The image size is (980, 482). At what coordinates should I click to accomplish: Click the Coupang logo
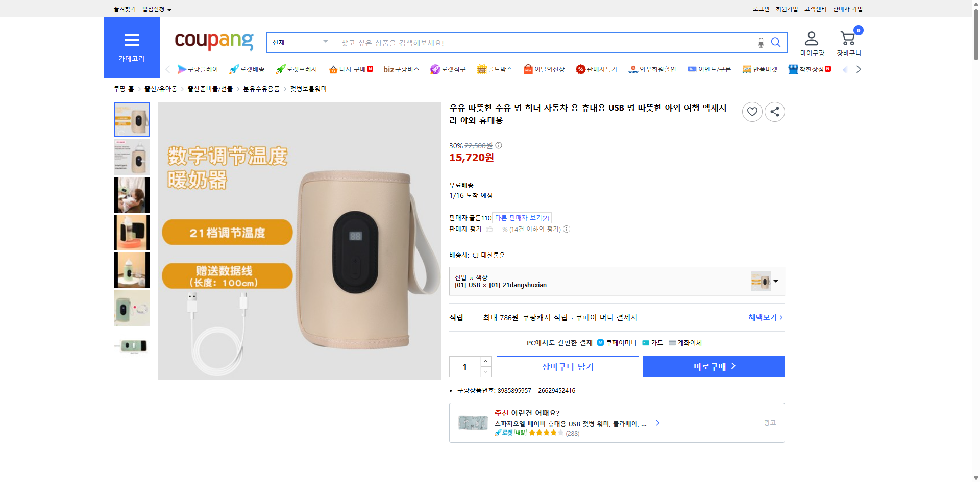213,42
